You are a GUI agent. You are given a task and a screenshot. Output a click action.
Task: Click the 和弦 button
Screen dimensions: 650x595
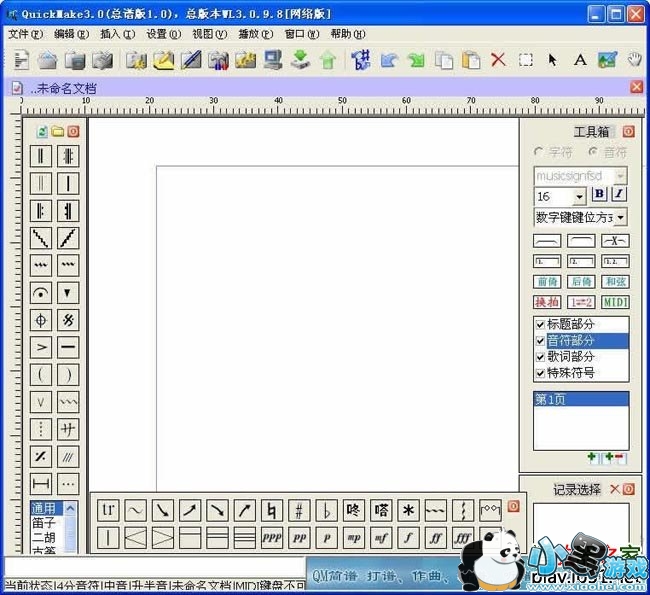pos(615,282)
